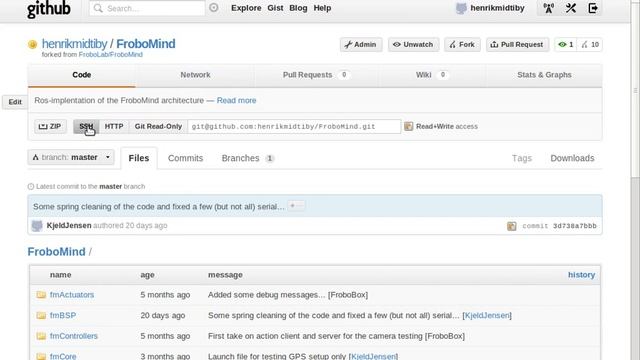Image resolution: width=640 pixels, height=360 pixels.
Task: Click the page vertical scrollbar
Action: [x=635, y=180]
